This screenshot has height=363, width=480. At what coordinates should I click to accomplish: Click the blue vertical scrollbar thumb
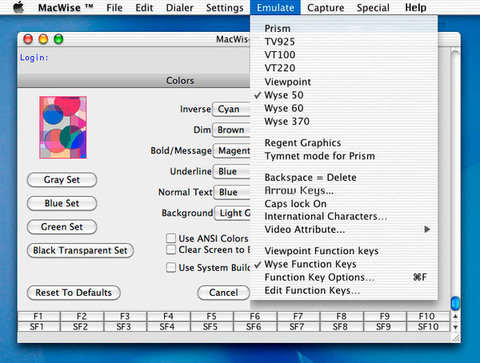point(455,303)
